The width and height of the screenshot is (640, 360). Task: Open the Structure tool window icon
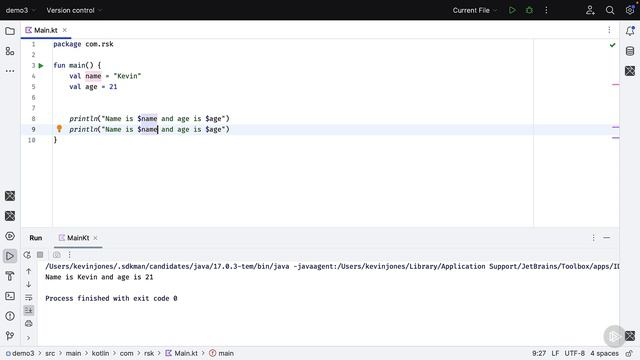(x=10, y=51)
